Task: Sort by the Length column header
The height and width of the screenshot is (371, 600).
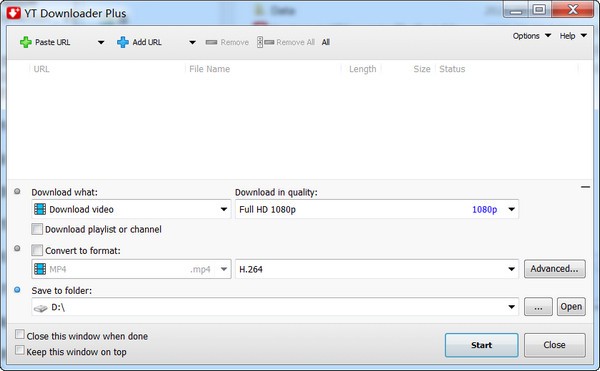Action: click(x=362, y=69)
